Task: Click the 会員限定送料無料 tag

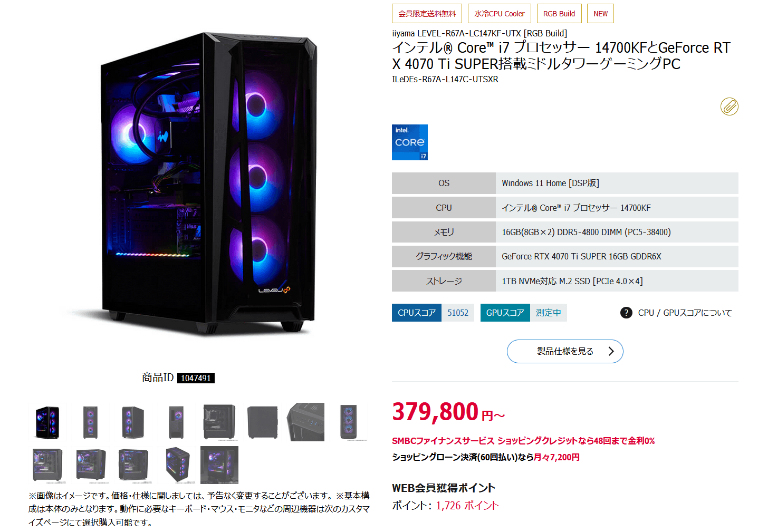Action: [x=427, y=14]
